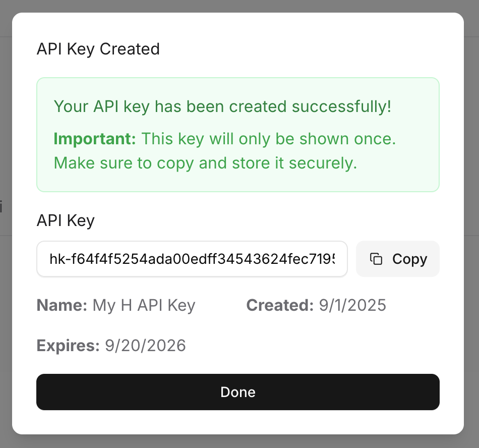
Task: Click the truncated end of the API key
Action: [x=327, y=259]
